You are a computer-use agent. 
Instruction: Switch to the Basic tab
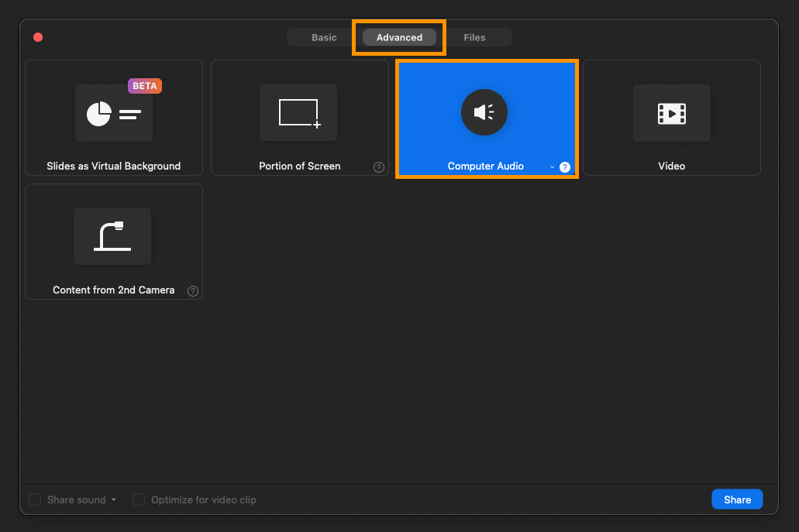(x=324, y=38)
